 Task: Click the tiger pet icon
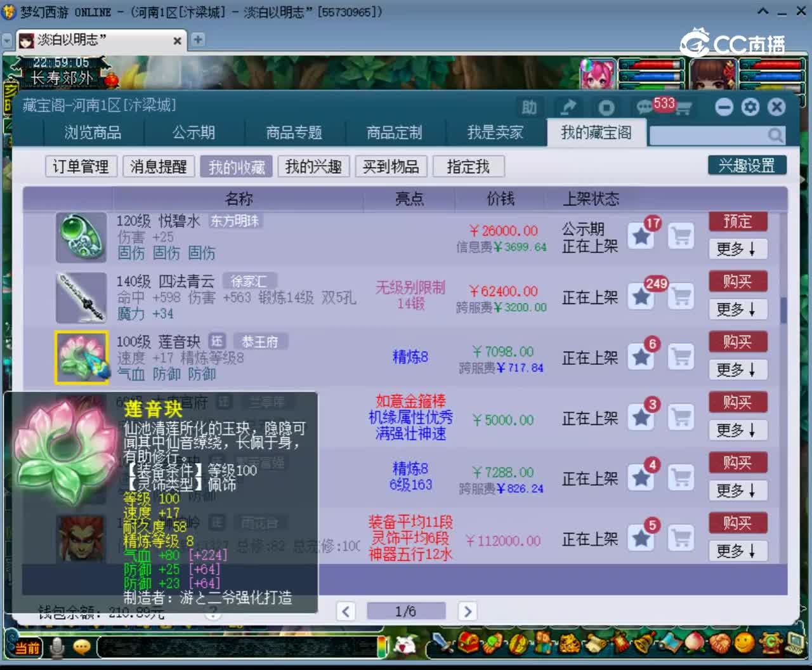coord(570,643)
